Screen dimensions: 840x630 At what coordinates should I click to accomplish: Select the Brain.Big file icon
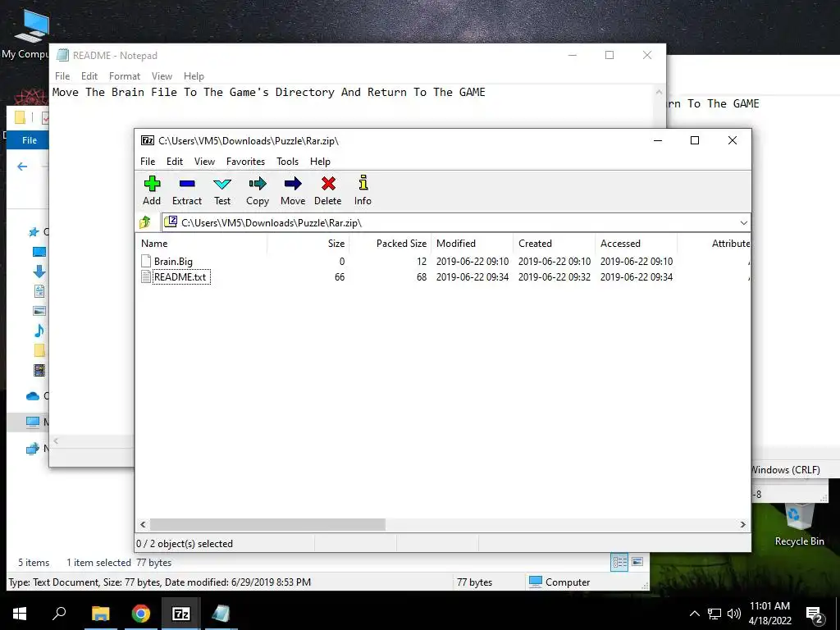[x=146, y=261]
